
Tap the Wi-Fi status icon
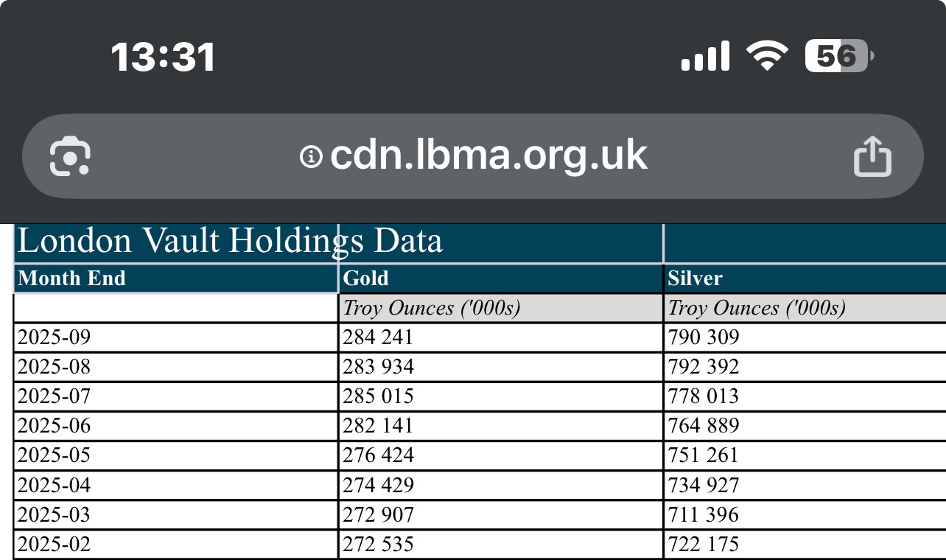tap(767, 56)
